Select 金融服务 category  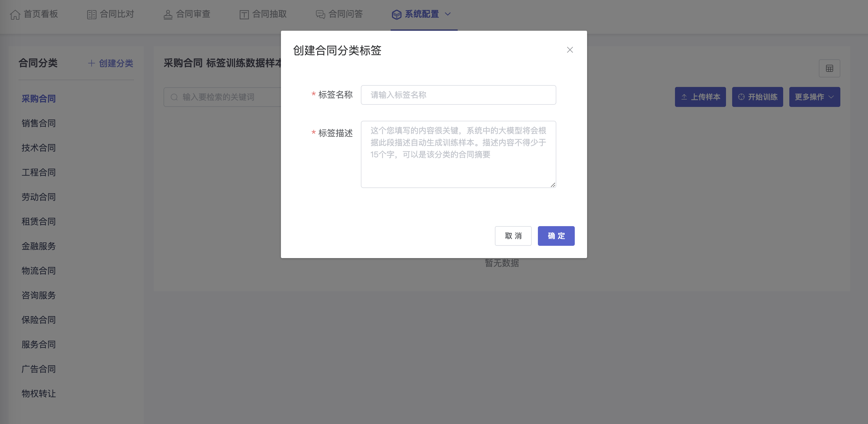(x=39, y=246)
